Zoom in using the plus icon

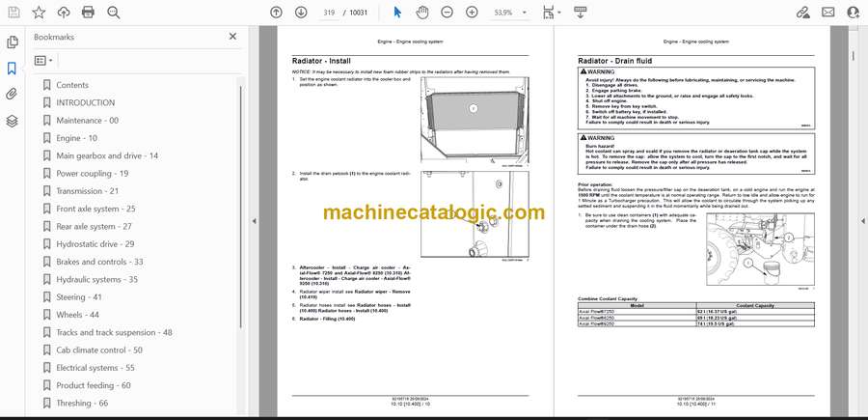pos(472,13)
